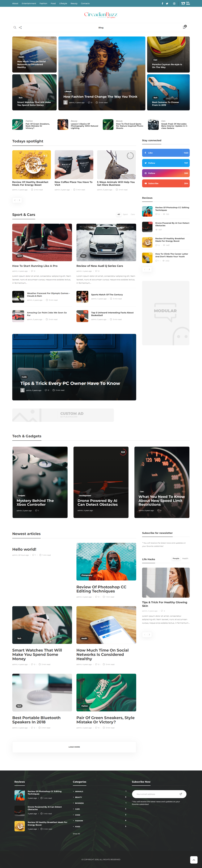Open the search magnifier icon
The width and height of the screenshot is (202, 868).
[14, 28]
